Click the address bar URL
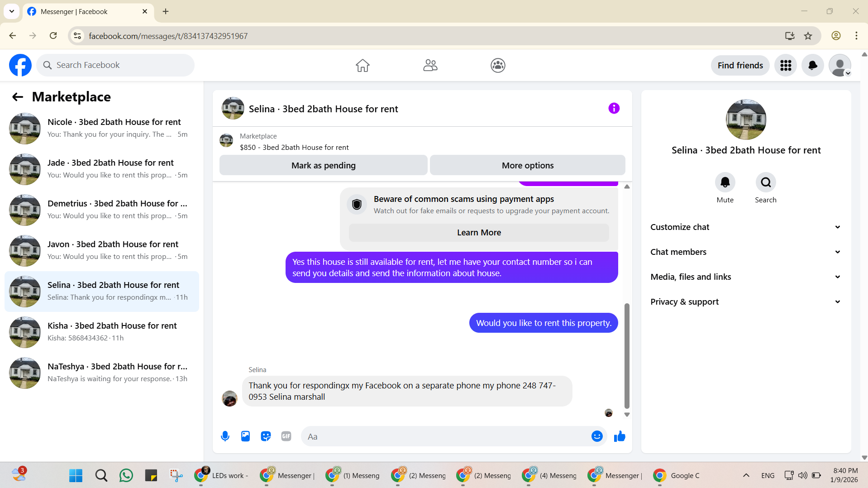The width and height of the screenshot is (868, 488). (x=168, y=36)
